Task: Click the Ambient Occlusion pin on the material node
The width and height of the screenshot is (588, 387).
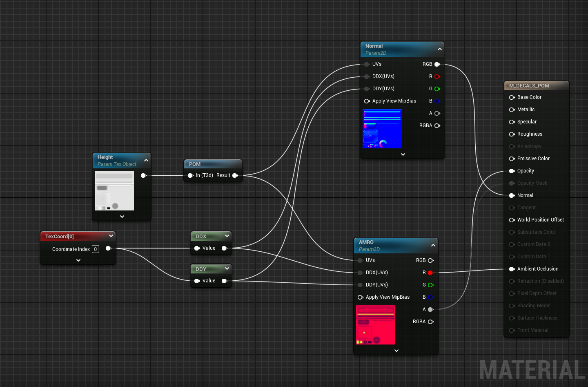Action: (512, 269)
